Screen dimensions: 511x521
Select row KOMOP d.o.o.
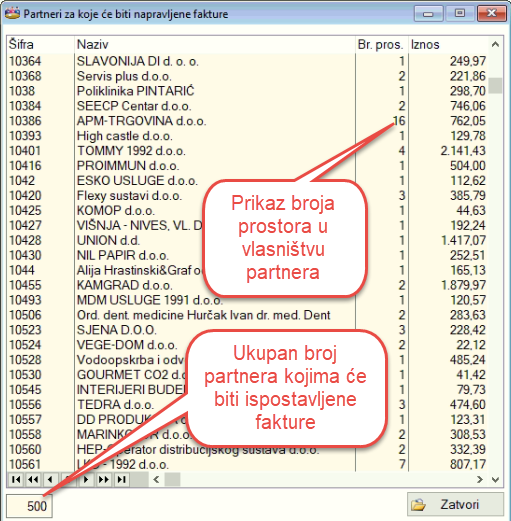coord(247,210)
